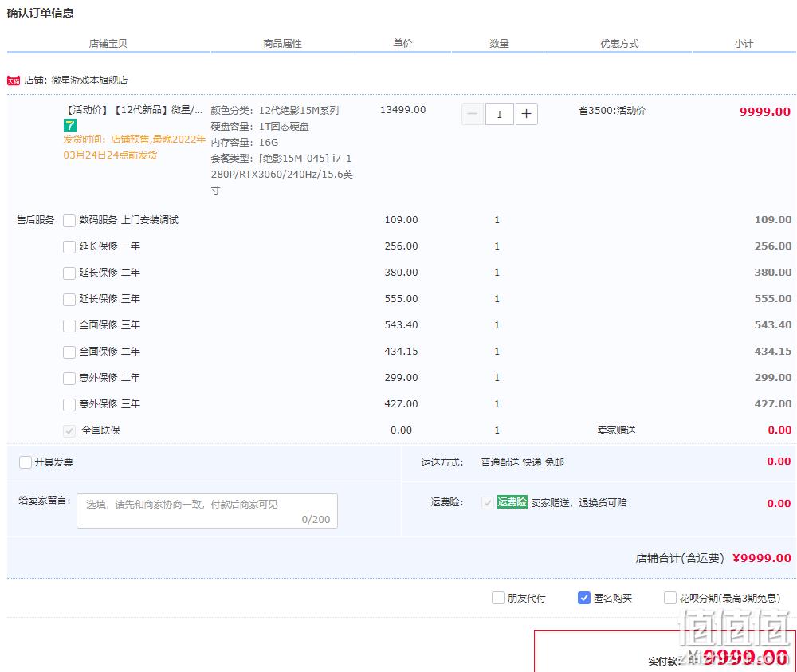The image size is (797, 672).
Task: Click the 颜色分类: 12代绝影15M系列 attribute
Action: (275, 110)
